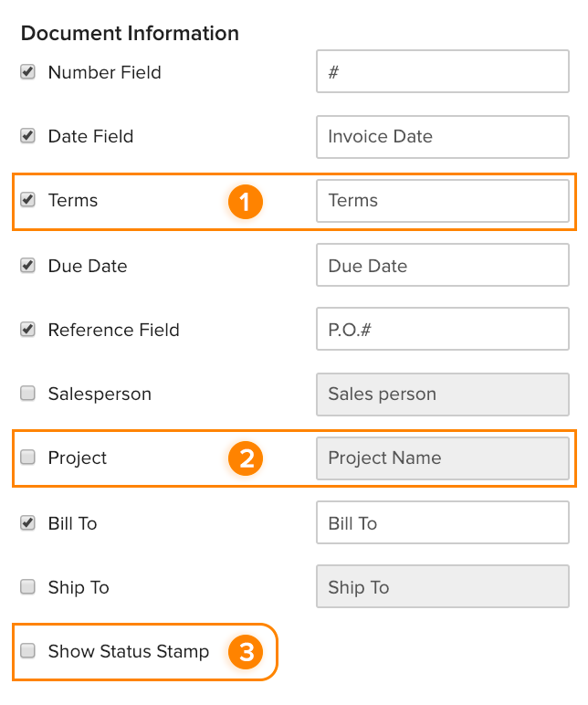Click orange callout badge number 1
The height and width of the screenshot is (705, 588).
pyautogui.click(x=246, y=201)
